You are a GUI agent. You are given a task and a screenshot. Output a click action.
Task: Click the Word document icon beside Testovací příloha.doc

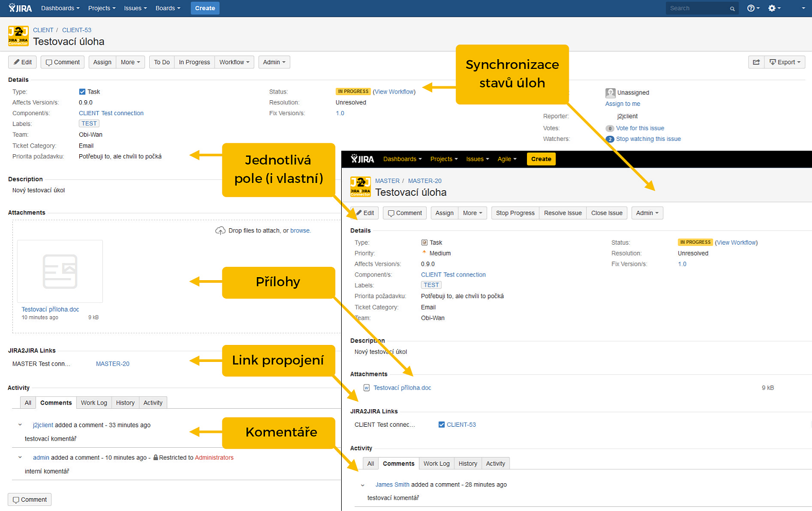click(x=366, y=388)
